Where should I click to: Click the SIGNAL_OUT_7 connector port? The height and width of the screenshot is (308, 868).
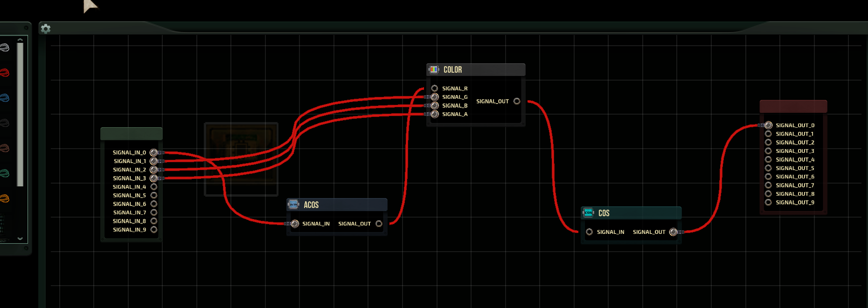pyautogui.click(x=768, y=185)
